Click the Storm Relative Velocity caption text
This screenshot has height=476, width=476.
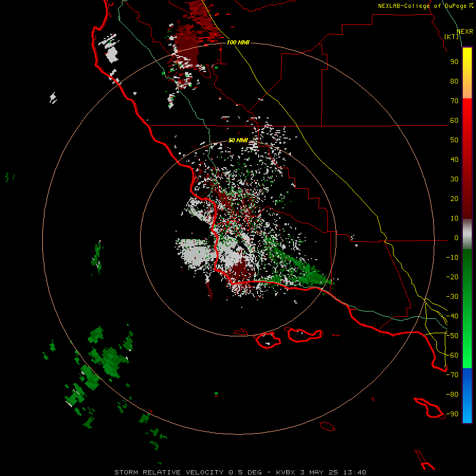[x=240, y=472]
